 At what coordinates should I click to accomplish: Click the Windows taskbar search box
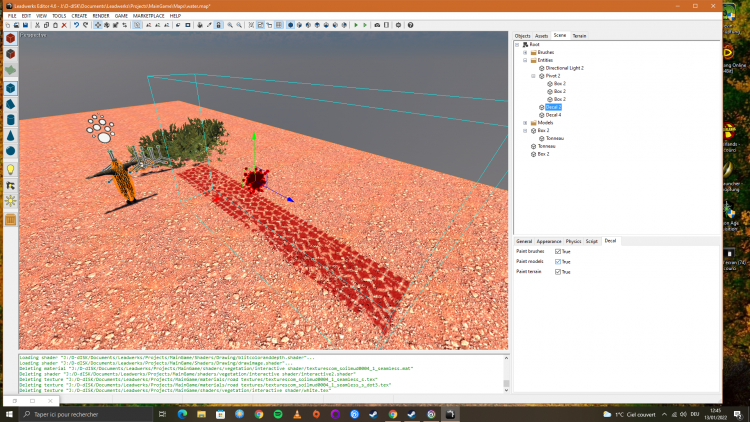78,413
